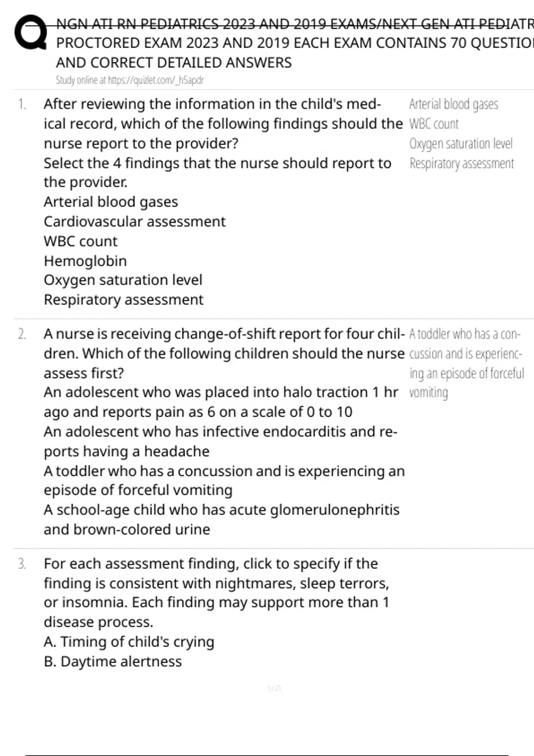Click the Quizlet Q logo

tap(30, 33)
